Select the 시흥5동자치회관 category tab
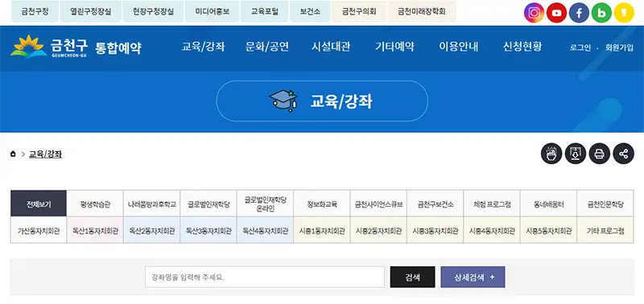Viewport: 644px width, 304px height. [549, 230]
